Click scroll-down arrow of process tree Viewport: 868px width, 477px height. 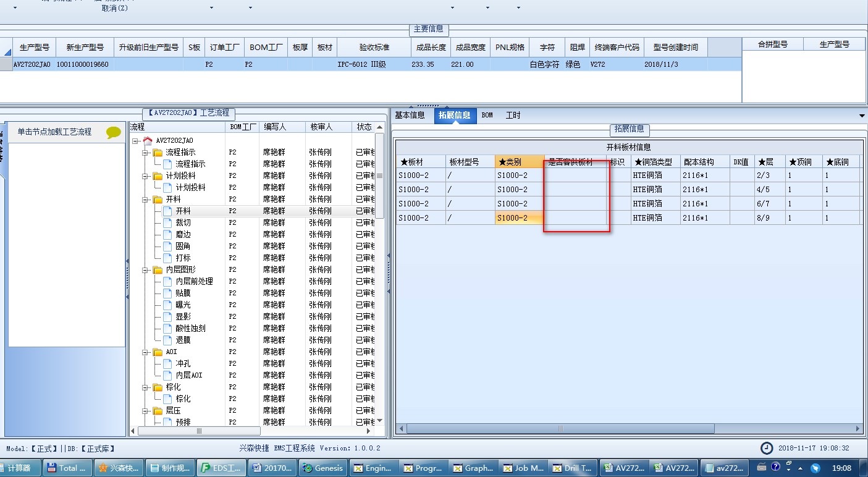[x=380, y=421]
